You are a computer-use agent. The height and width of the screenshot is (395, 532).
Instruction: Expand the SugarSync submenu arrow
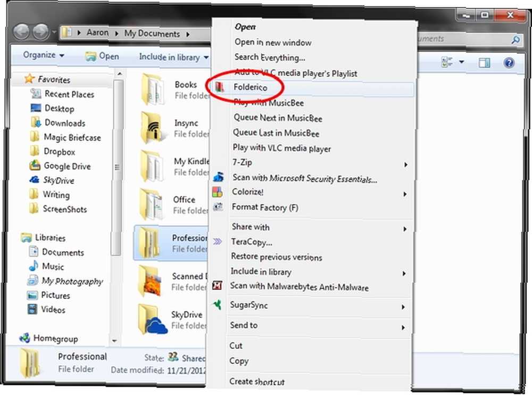point(403,307)
